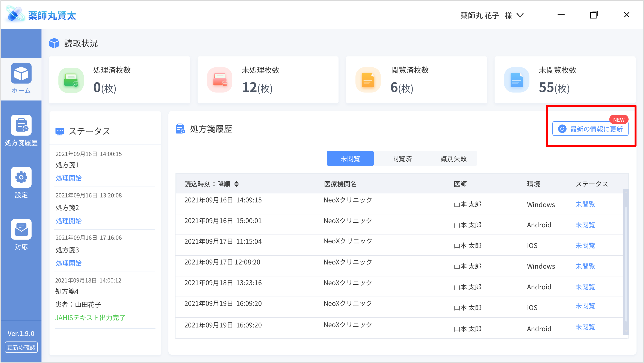Toggle 読込時刻 sort order arrows
The width and height of the screenshot is (644, 363).
[x=236, y=184]
